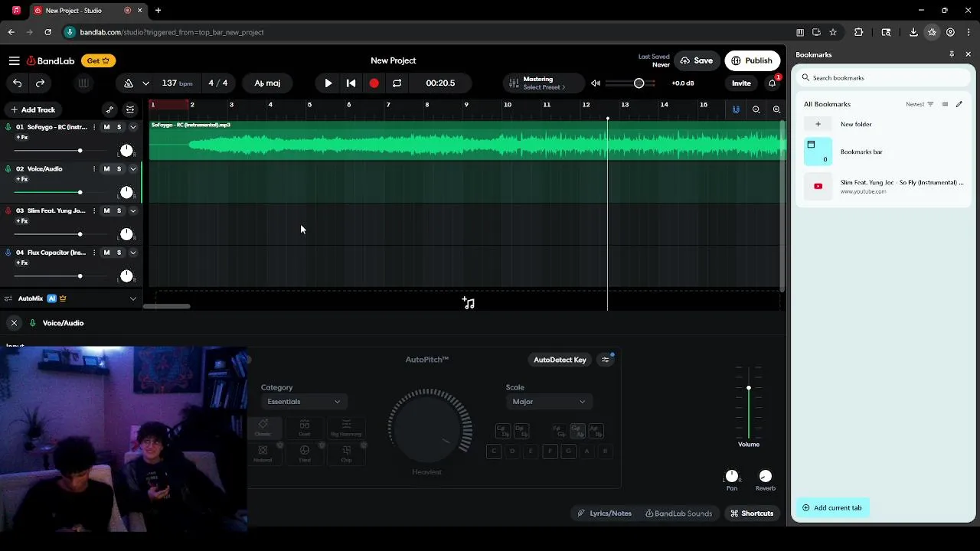980x551 pixels.
Task: Mute track 03 Slim Feat. Yung Joc
Action: click(x=106, y=210)
